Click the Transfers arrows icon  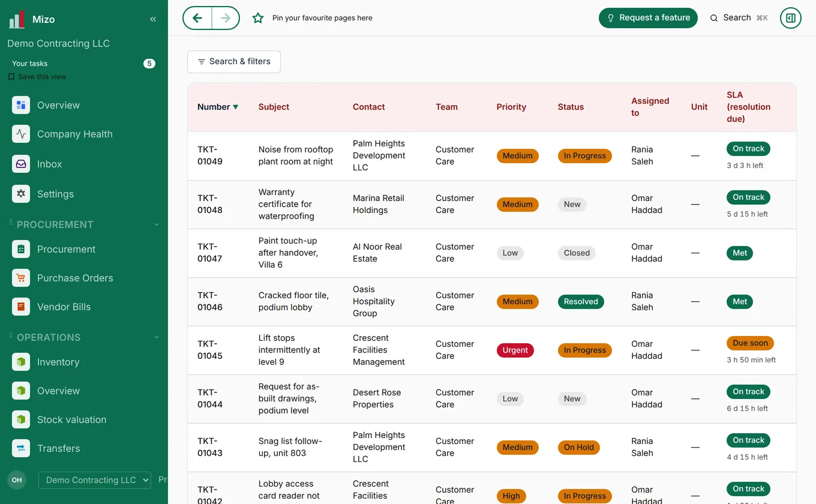coord(21,448)
